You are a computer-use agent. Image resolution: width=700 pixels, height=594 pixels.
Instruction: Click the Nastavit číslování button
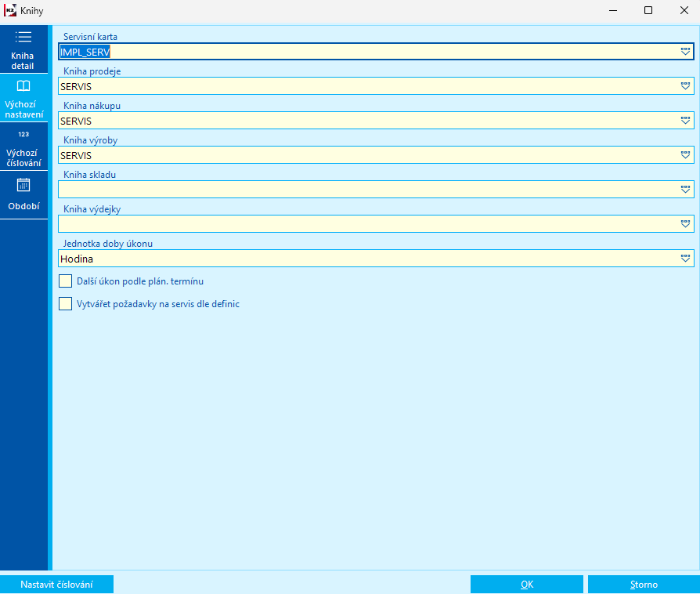[x=56, y=585]
